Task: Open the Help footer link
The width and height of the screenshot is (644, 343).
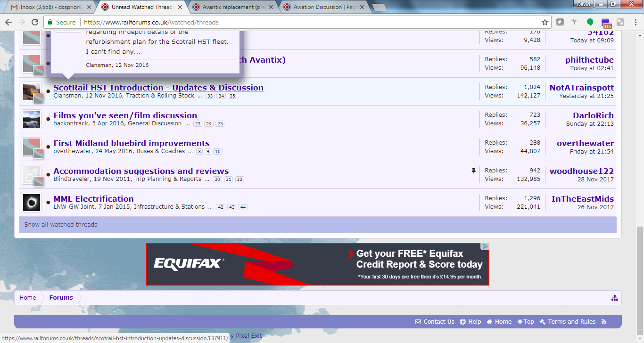Action: point(471,322)
